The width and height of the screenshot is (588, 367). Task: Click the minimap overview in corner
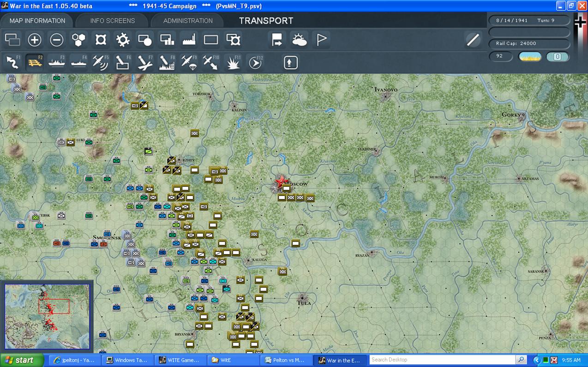(x=47, y=316)
